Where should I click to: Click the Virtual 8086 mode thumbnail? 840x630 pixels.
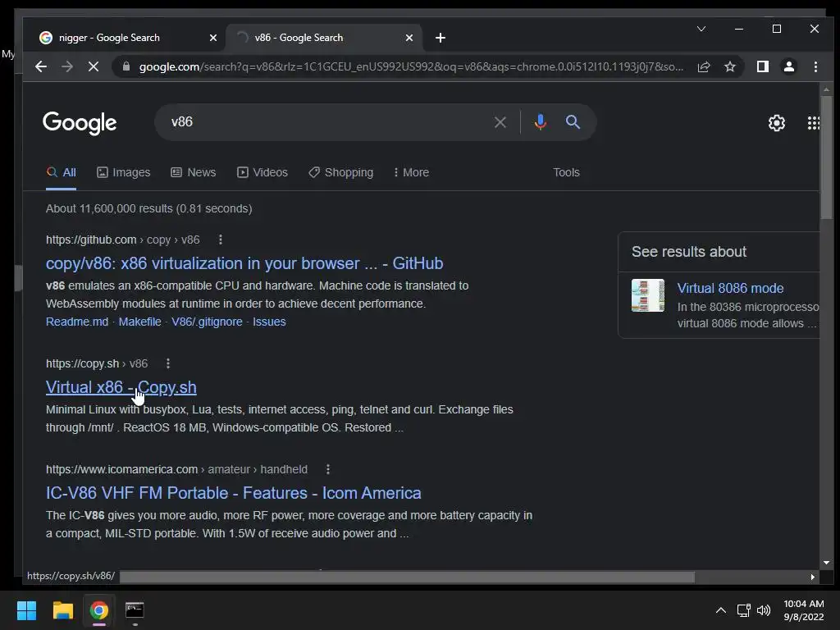648,295
